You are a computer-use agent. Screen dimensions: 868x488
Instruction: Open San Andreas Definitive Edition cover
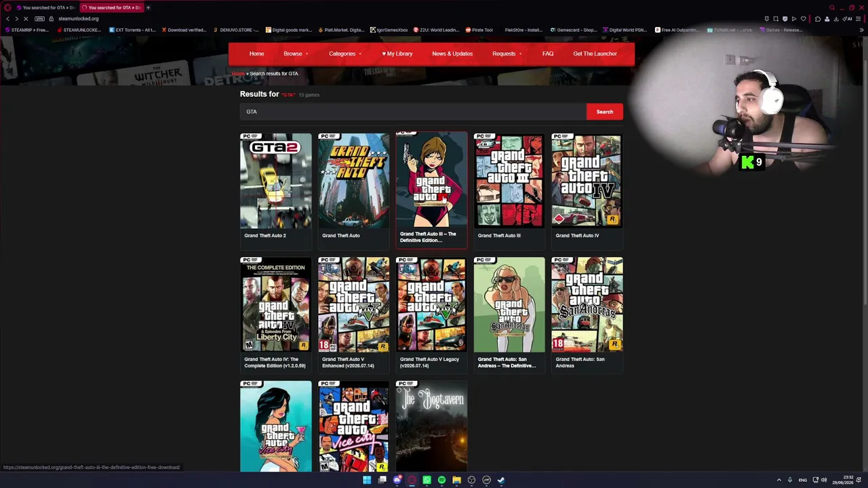(509, 305)
